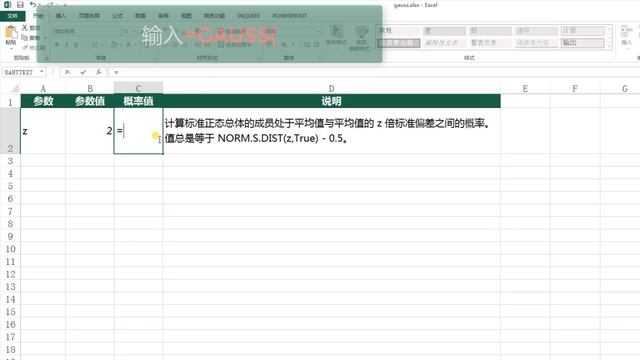The height and width of the screenshot is (360, 640).
Task: Click the Undo arrow icon
Action: pos(33,5)
